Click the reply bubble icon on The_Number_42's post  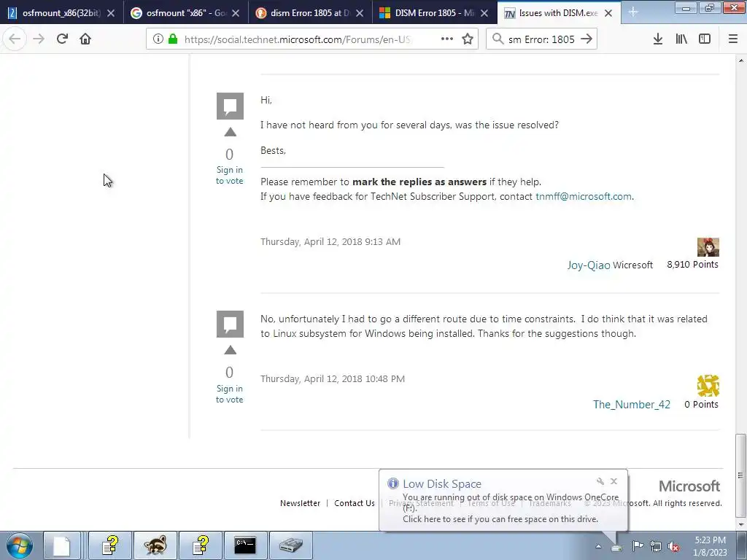[230, 324]
